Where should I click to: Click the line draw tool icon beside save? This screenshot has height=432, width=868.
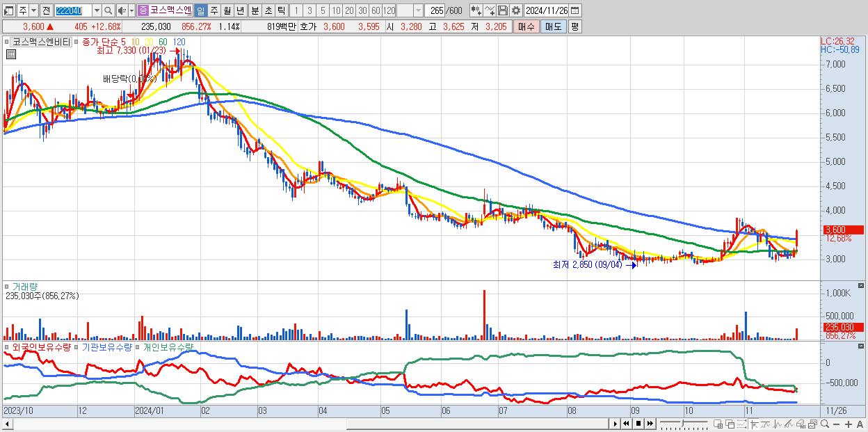coord(490,10)
